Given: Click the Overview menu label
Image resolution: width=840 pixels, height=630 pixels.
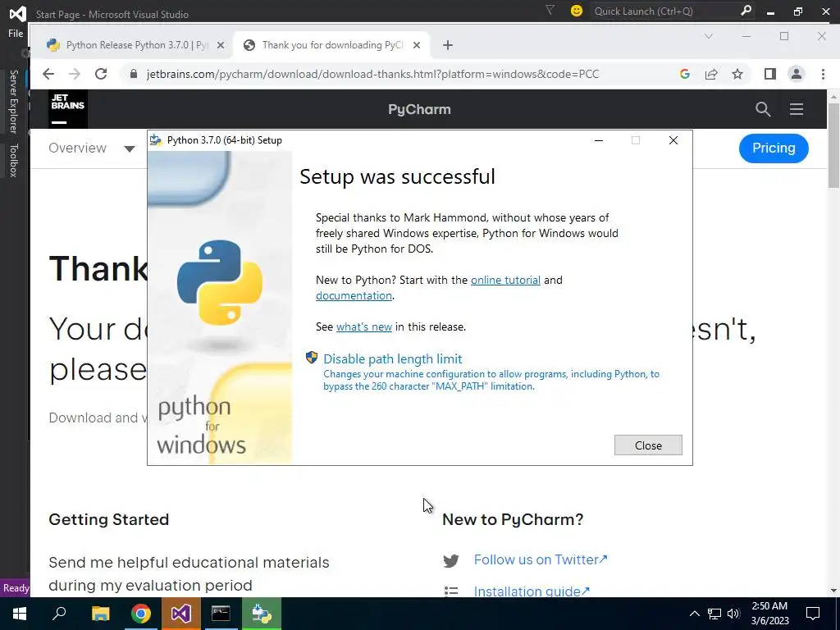Looking at the screenshot, I should 78,148.
